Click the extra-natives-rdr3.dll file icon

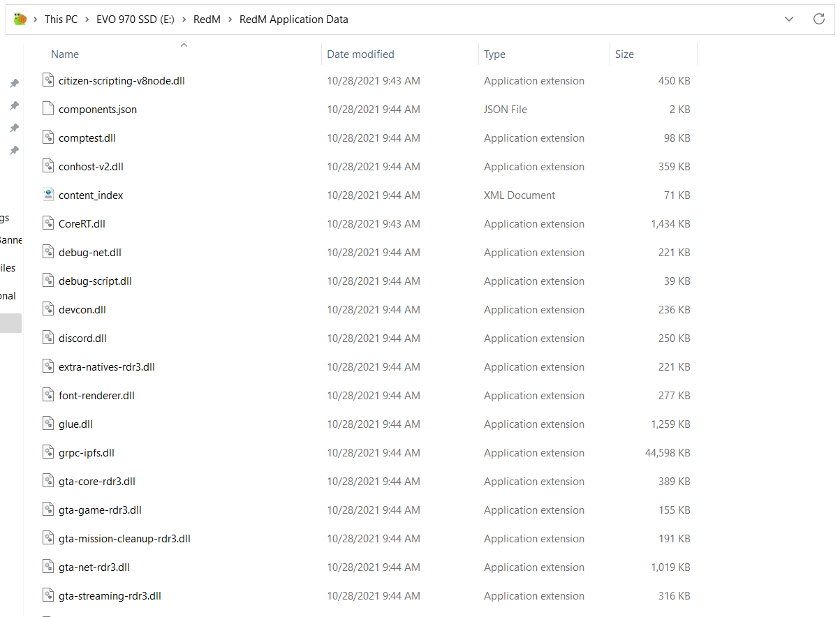pos(48,366)
